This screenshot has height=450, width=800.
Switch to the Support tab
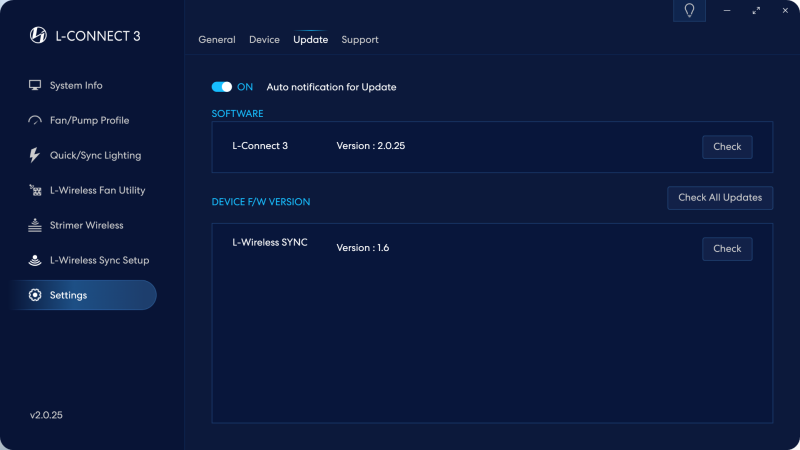(x=360, y=40)
